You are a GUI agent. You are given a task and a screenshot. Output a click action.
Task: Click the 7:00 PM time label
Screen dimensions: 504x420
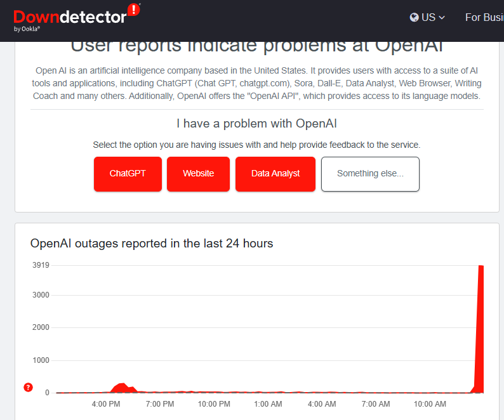coord(160,404)
